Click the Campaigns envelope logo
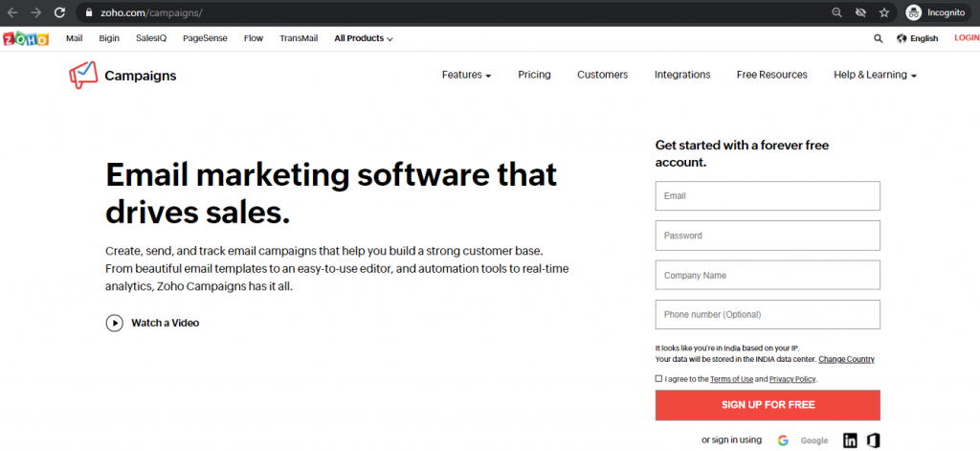Screen dimensions: 980x451 (x=84, y=75)
